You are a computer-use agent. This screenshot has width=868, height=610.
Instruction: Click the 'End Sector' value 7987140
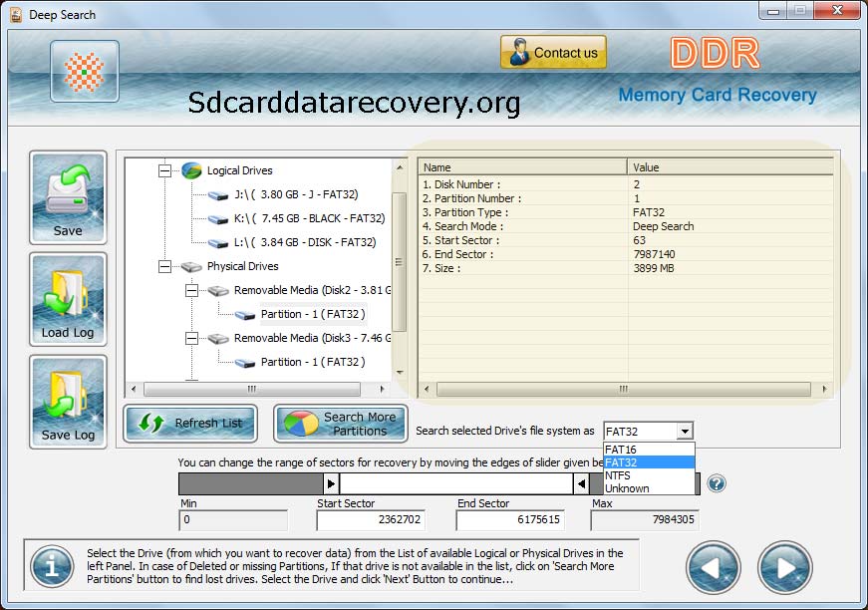pyautogui.click(x=654, y=254)
